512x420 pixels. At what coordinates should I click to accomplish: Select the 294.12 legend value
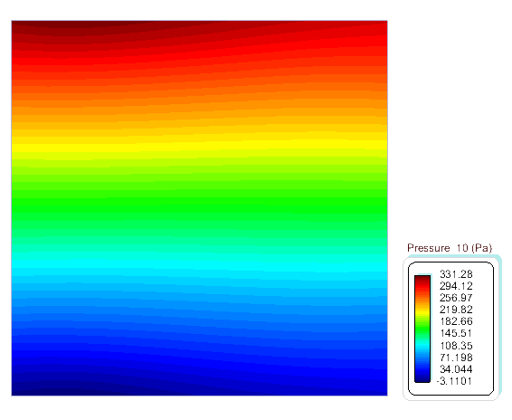456,286
